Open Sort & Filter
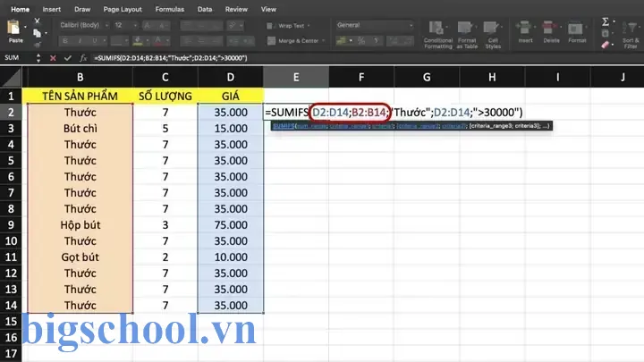 click(631, 35)
